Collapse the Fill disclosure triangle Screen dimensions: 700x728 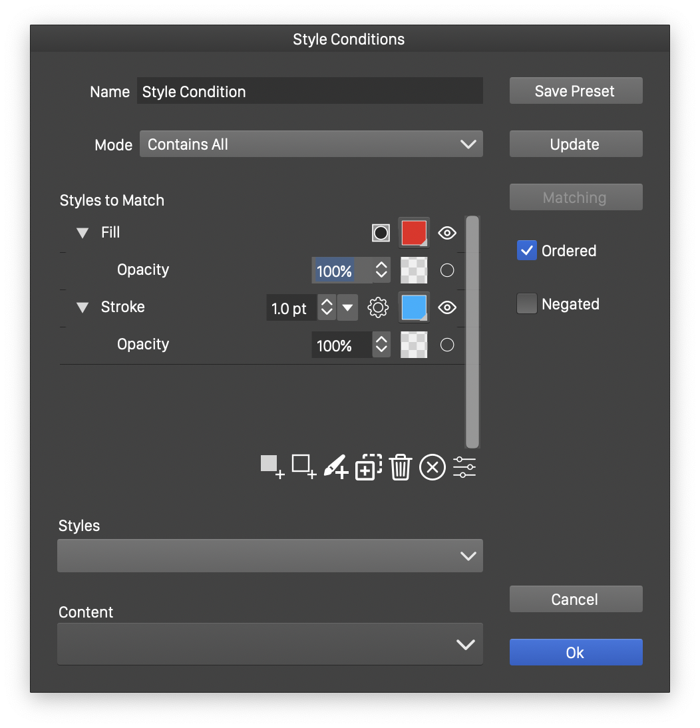pyautogui.click(x=83, y=233)
